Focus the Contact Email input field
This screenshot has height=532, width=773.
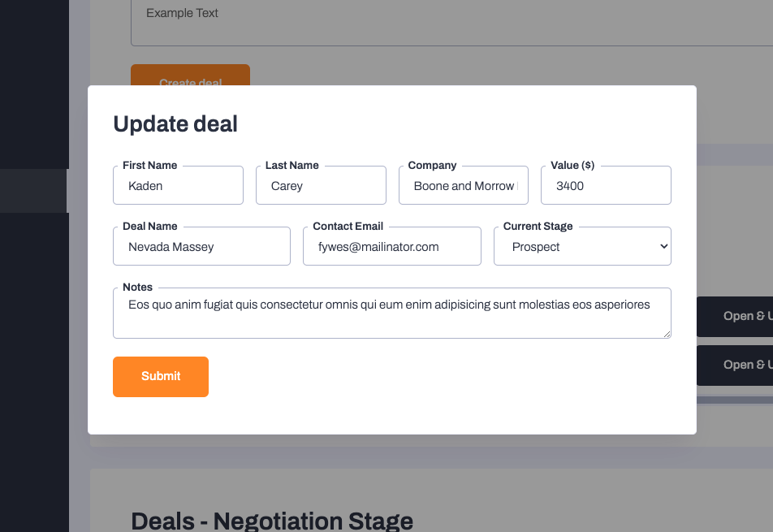(x=391, y=247)
